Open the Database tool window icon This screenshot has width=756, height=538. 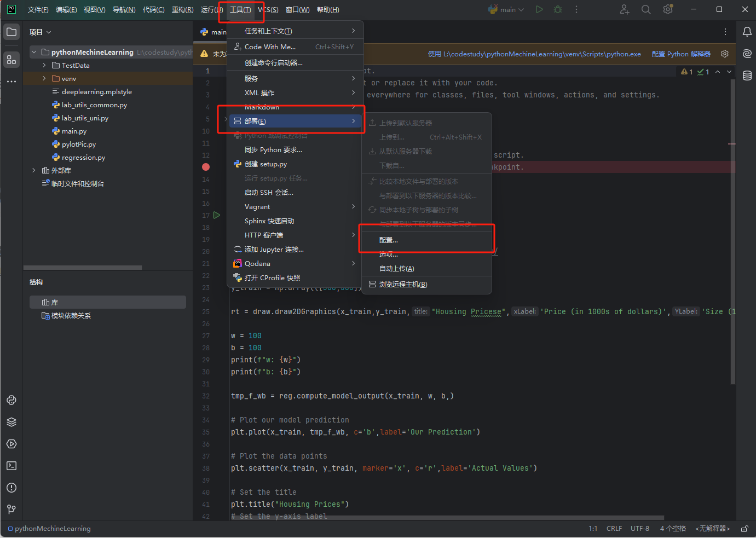point(747,76)
